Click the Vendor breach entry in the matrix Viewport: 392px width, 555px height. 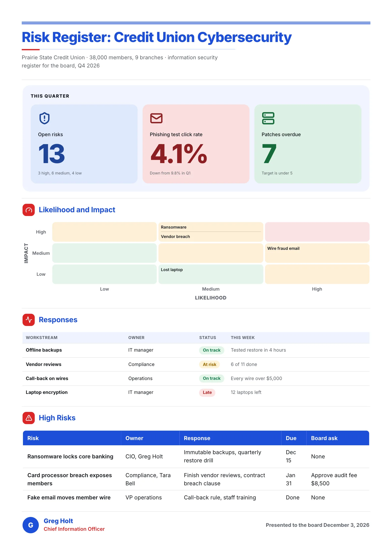[x=175, y=236]
